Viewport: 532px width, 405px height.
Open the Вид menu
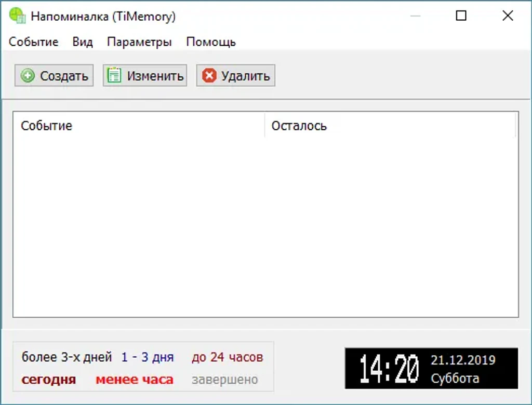[83, 42]
